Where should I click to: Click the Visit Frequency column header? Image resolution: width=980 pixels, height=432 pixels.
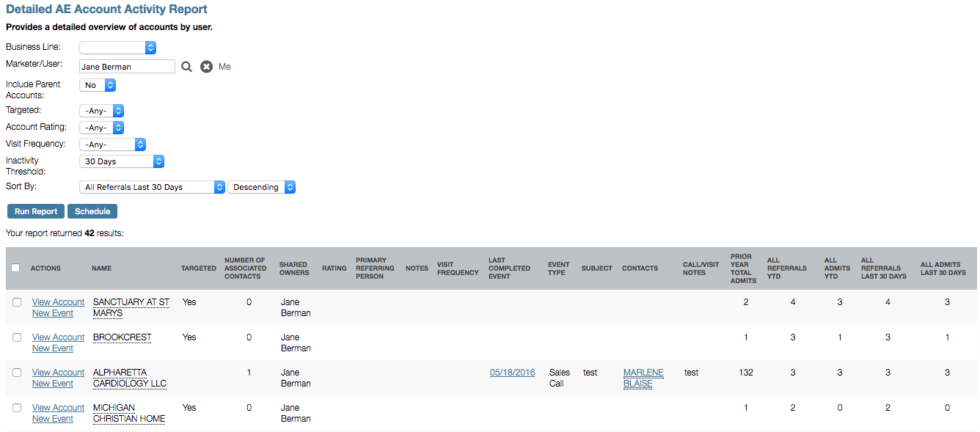(x=458, y=268)
